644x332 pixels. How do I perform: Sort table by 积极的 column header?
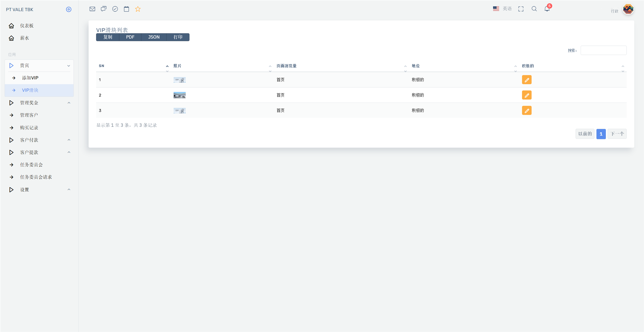(573, 66)
